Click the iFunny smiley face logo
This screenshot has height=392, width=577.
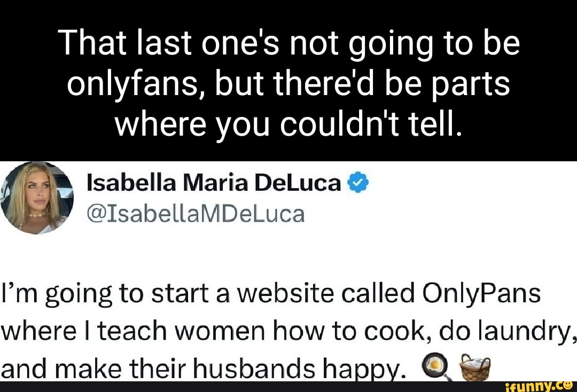tap(568, 385)
